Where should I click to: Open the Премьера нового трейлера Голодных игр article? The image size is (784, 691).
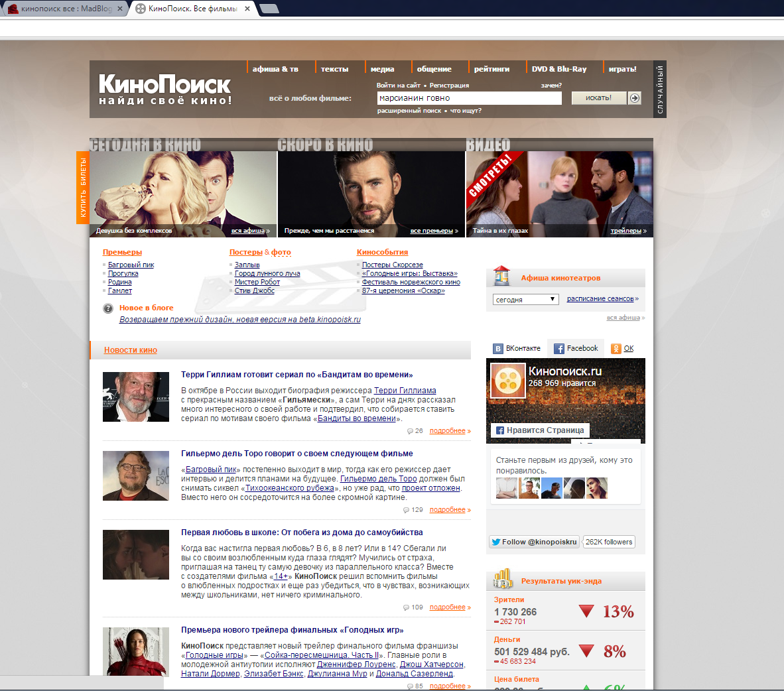(292, 630)
